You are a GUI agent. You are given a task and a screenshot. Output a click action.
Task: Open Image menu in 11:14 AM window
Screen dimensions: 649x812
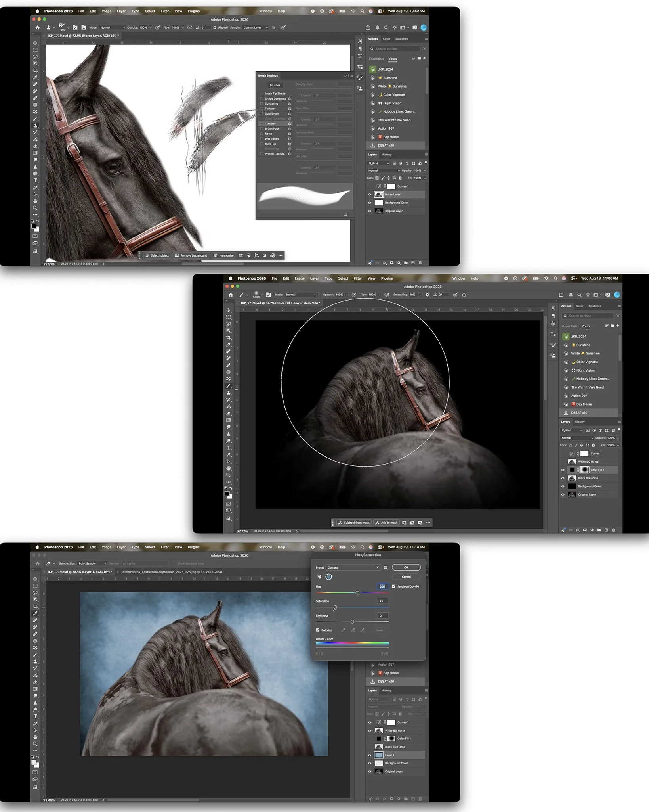coord(106,547)
